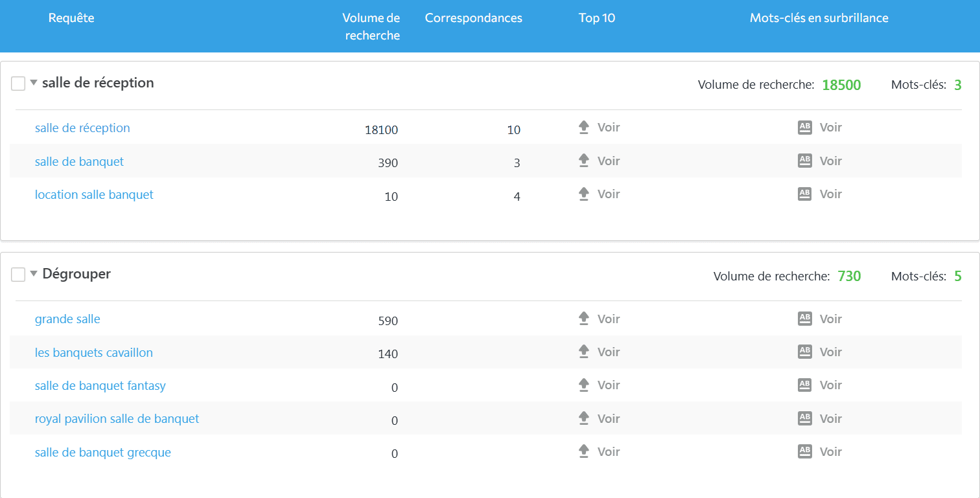Click Top 10 upload icon for location salle banquet
Screen dimensions: 980x498
point(584,194)
